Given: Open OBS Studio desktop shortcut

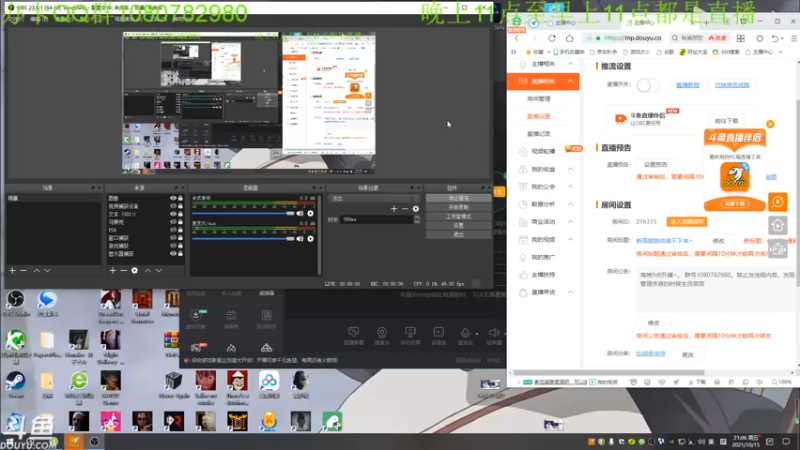Looking at the screenshot, I should (16, 303).
